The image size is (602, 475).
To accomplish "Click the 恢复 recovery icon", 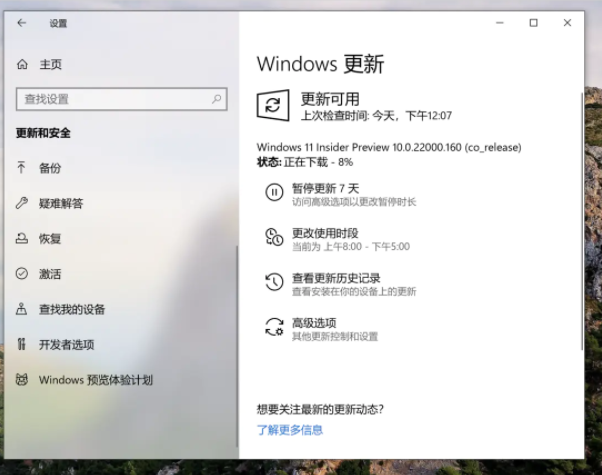I will tap(22, 238).
